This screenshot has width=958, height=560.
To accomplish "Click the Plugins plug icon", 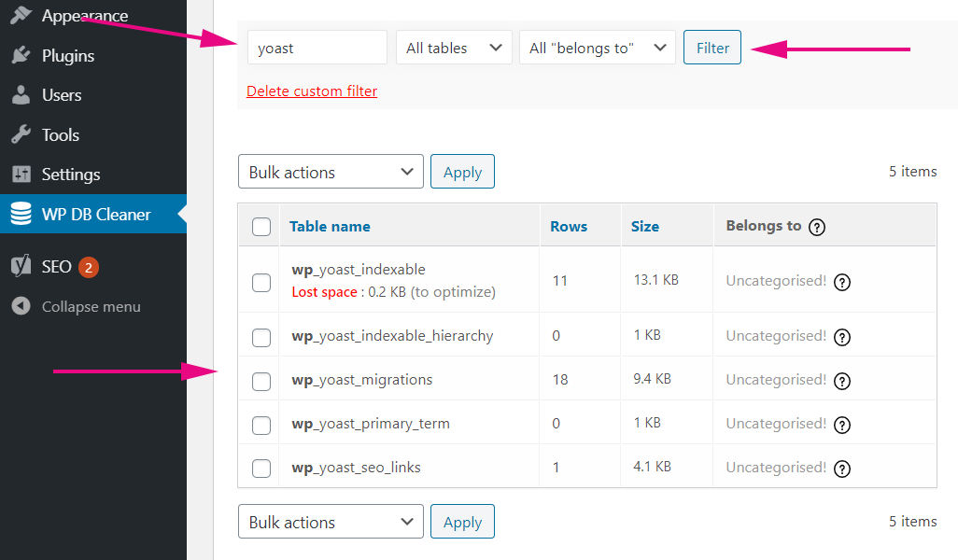I will pos(21,55).
